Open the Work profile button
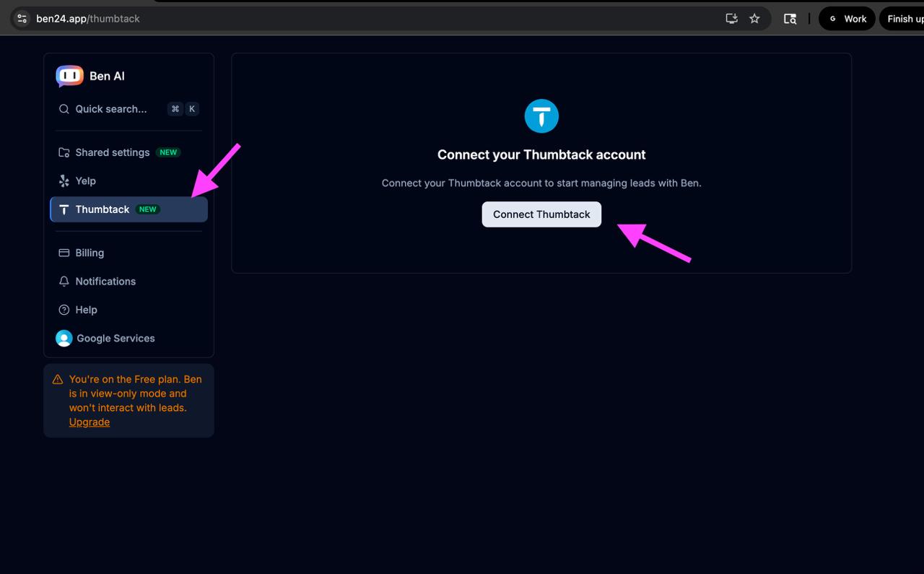 pos(847,19)
